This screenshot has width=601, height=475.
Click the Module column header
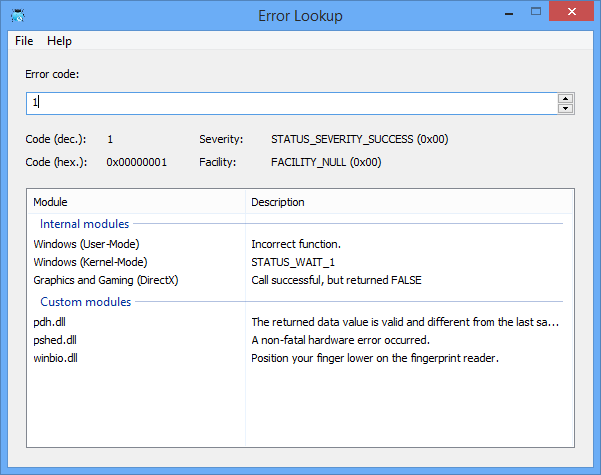click(x=136, y=202)
